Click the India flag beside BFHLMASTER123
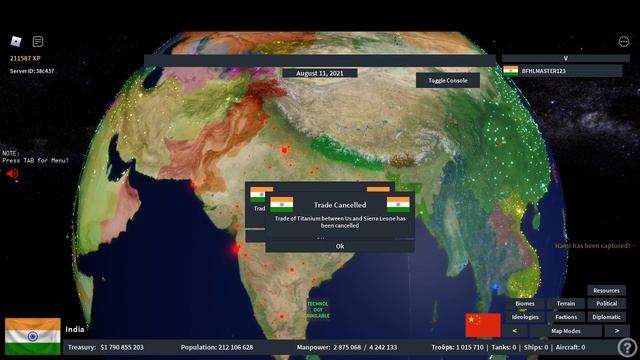 tap(511, 71)
